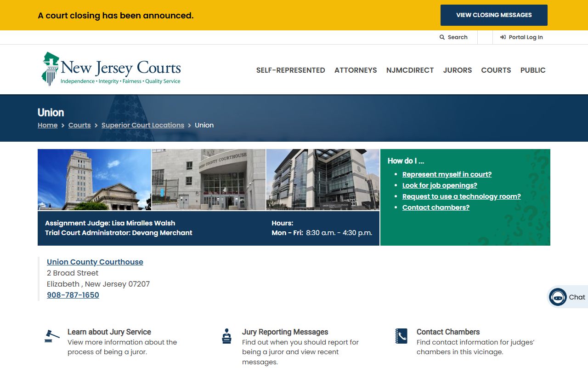Viewport: 588px width, 368px height.
Task: Click the New Jersey Courts logo
Action: point(111,69)
